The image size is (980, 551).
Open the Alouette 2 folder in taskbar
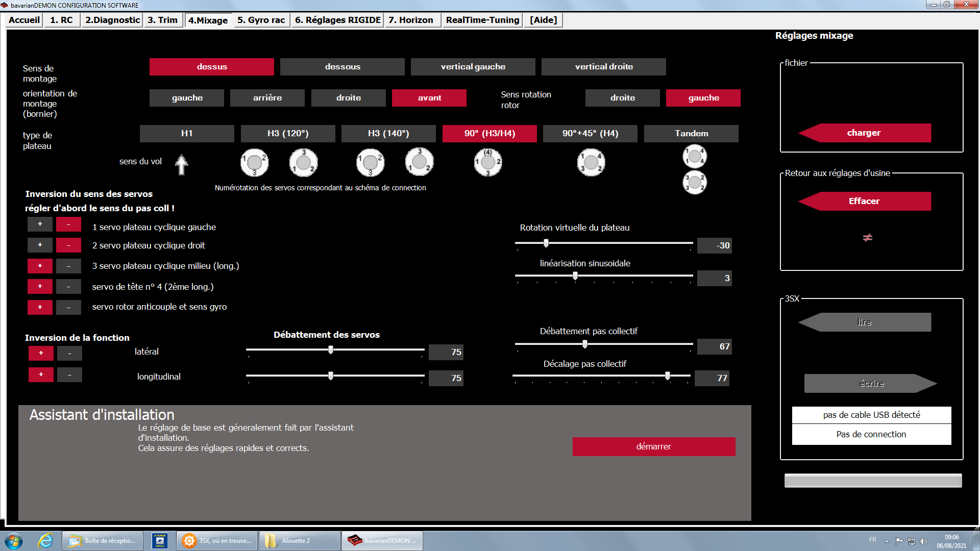(300, 541)
